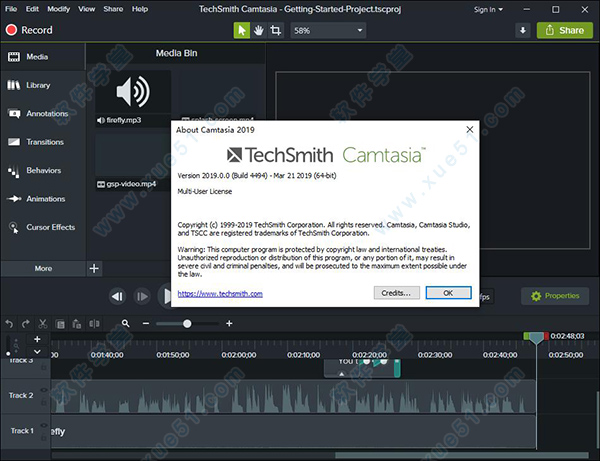Screen dimensions: 600x461
Task: Add a new track with plus button
Action: (x=37, y=339)
